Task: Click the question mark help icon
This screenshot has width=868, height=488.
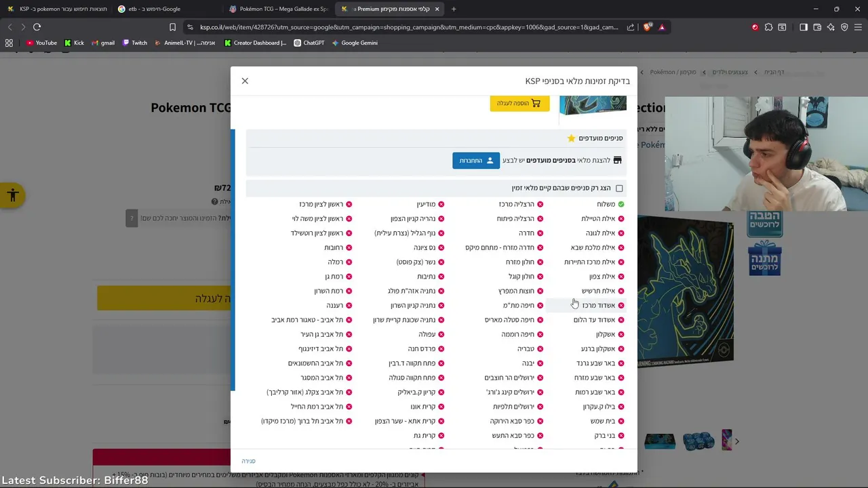Action: [132, 218]
